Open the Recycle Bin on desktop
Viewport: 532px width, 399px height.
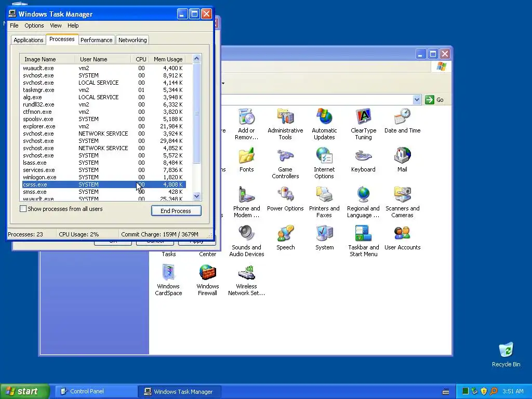pyautogui.click(x=506, y=354)
